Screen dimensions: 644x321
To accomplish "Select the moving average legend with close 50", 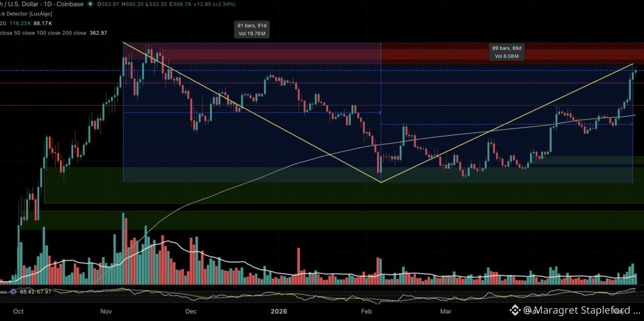I will pos(43,33).
